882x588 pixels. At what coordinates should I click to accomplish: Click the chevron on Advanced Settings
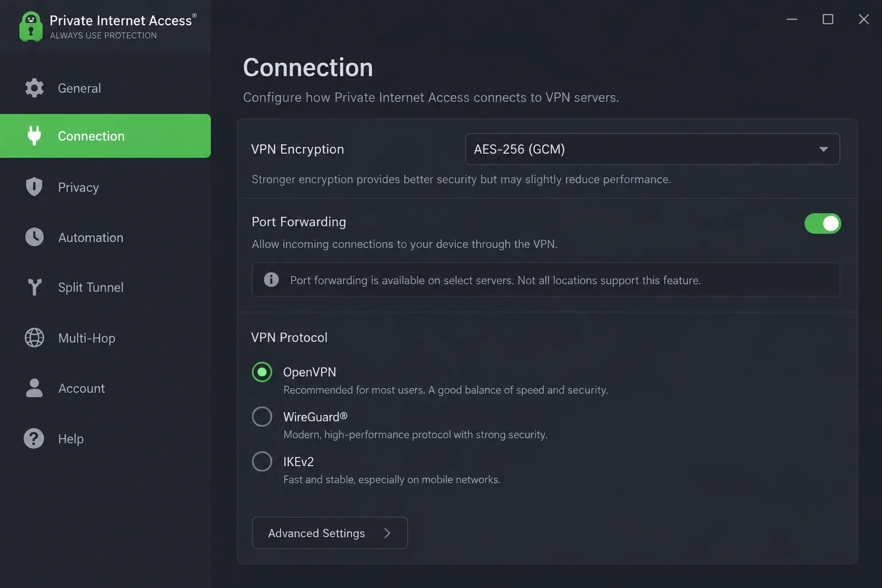387,533
